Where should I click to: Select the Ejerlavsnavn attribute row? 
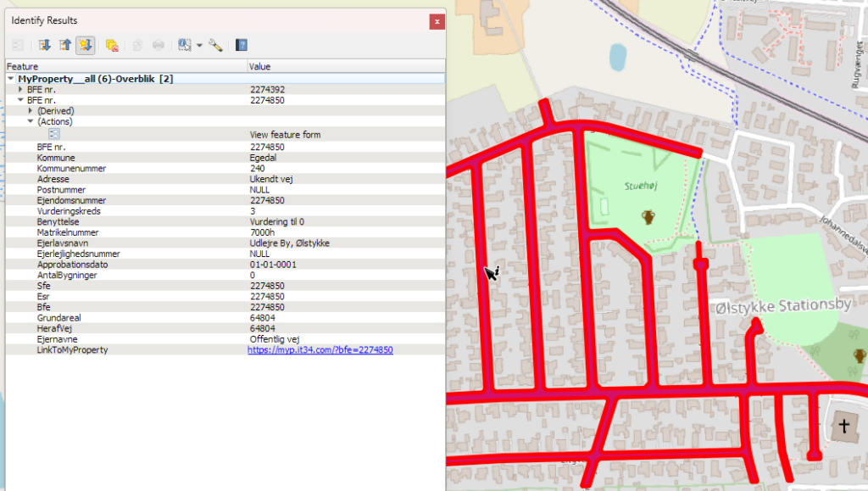[x=64, y=243]
